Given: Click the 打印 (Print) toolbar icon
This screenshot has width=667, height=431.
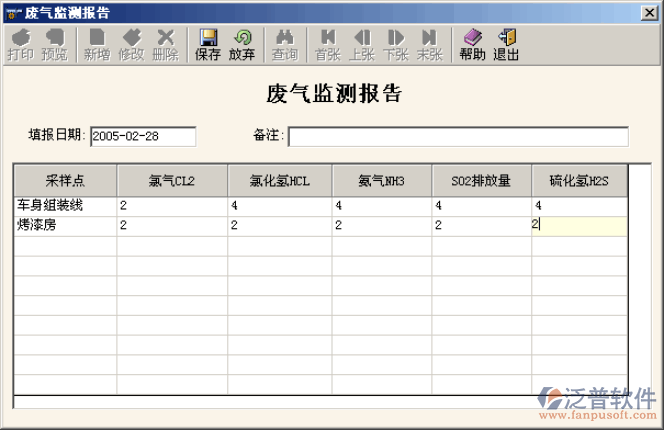Looking at the screenshot, I should (x=19, y=45).
